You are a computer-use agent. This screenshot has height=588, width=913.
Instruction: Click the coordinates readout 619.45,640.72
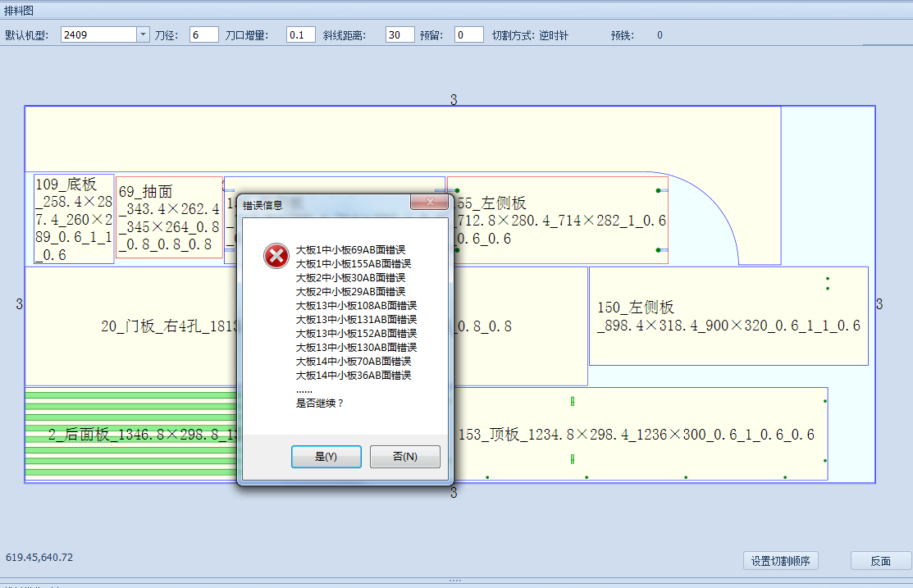39,557
